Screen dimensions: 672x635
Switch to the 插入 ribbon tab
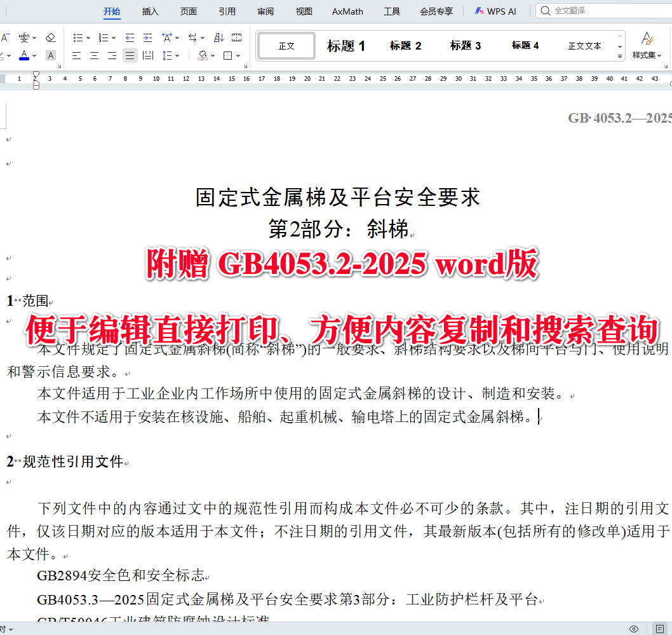150,11
